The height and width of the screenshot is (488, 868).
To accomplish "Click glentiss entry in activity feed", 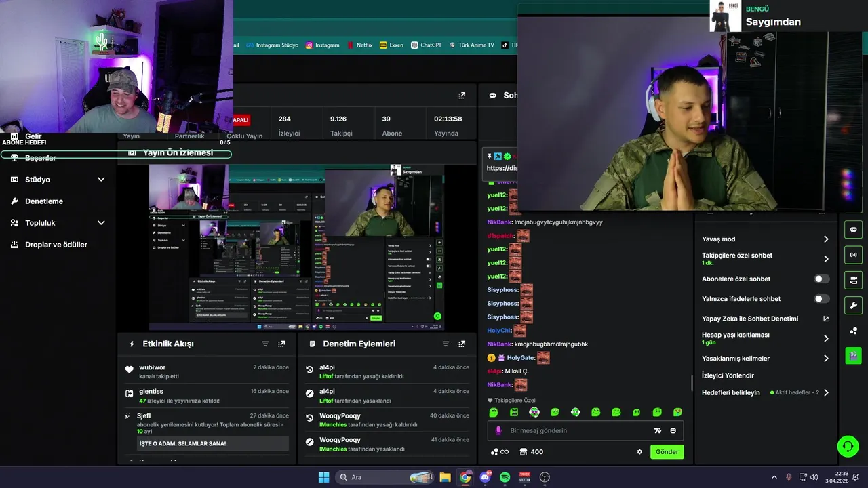I will tap(207, 396).
